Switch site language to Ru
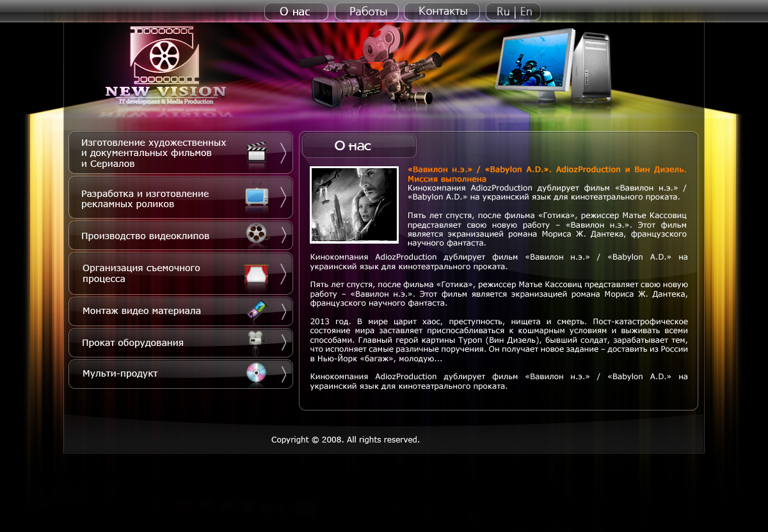Viewport: 768px width, 532px height. click(x=503, y=12)
